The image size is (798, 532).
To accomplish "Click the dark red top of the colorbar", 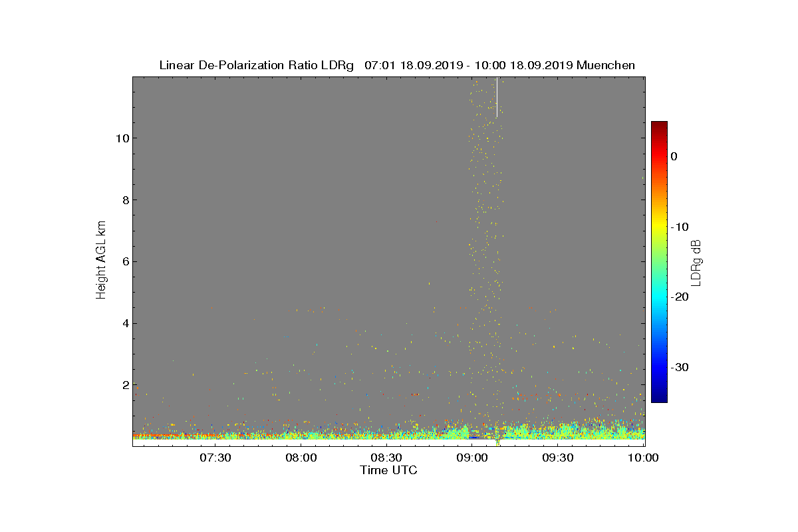I will click(659, 125).
